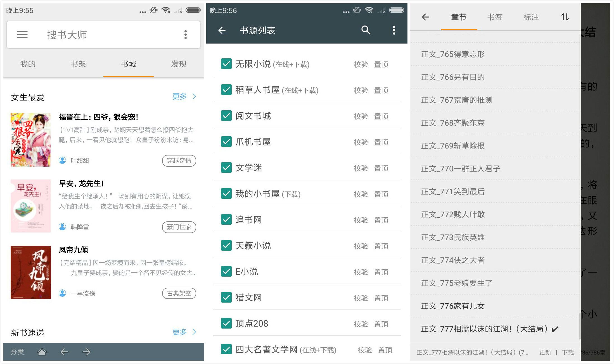The image size is (614, 364).
Task: Uncheck the 无限小说 source checkbox
Action: pyautogui.click(x=226, y=64)
